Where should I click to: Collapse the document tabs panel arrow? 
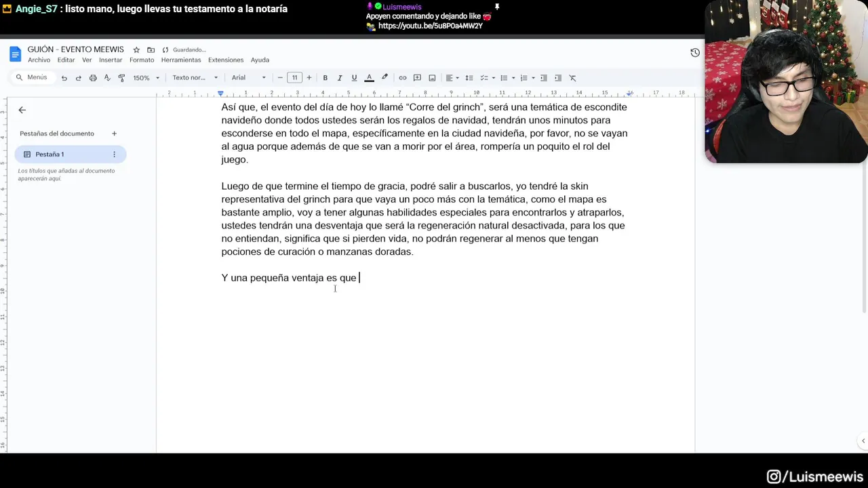click(22, 110)
